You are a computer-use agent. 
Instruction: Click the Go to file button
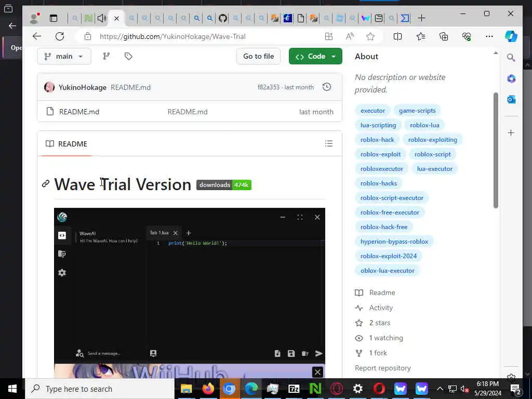(258, 56)
